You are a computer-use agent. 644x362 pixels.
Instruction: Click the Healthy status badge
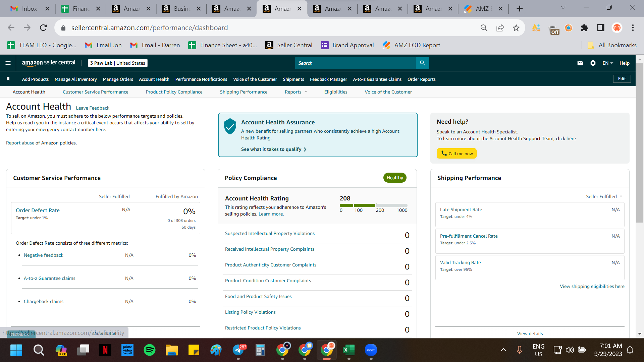pyautogui.click(x=395, y=178)
